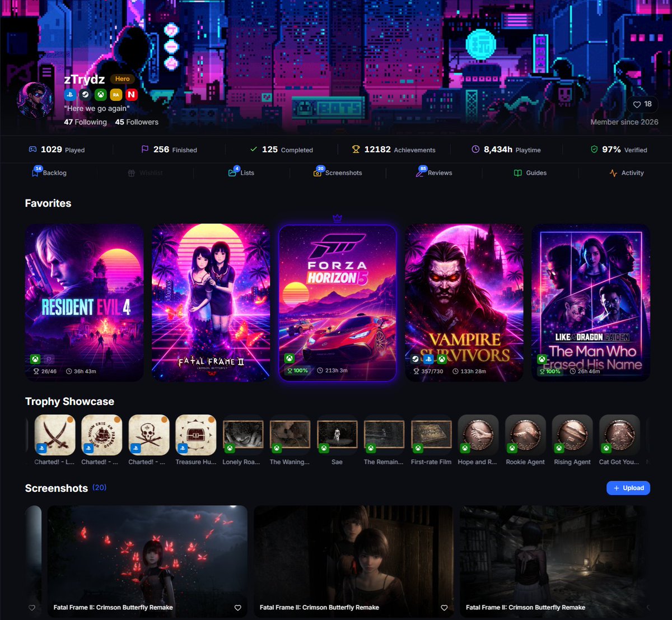Open the 45 Followers list
The image size is (672, 620).
tap(137, 122)
